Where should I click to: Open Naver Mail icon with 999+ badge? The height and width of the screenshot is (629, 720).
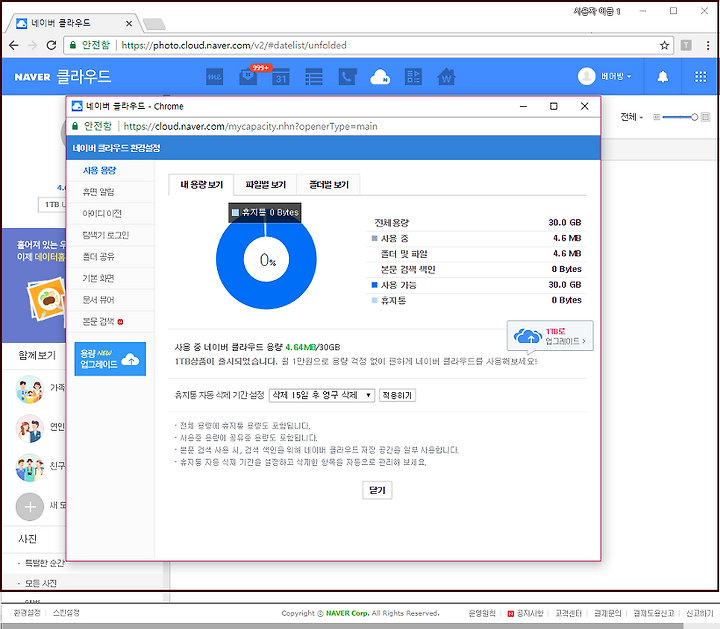pyautogui.click(x=249, y=76)
